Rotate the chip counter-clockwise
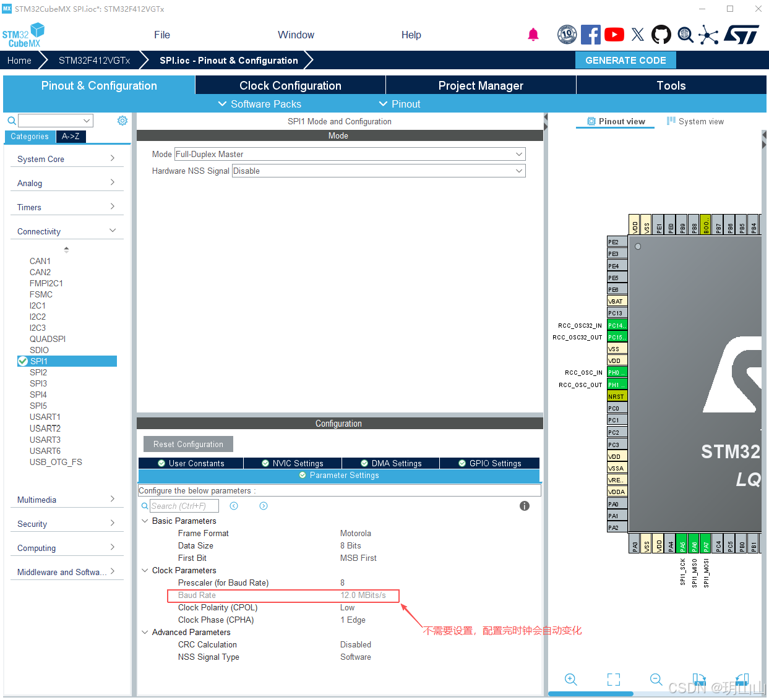 point(742,680)
